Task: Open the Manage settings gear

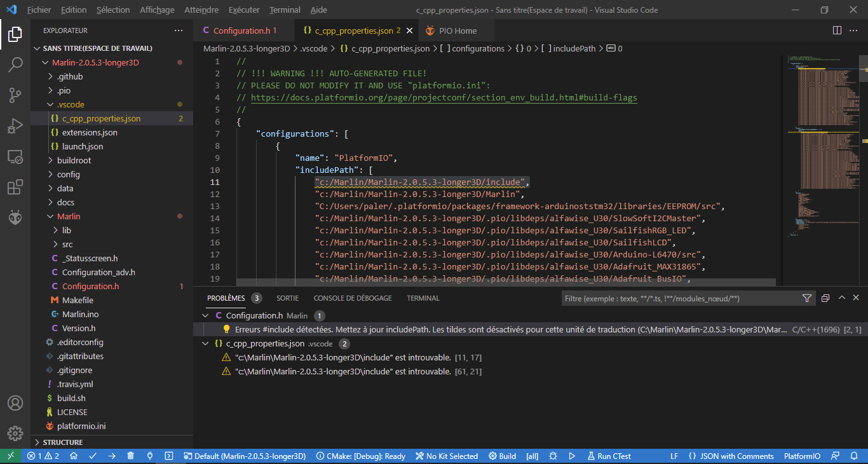Action: [x=15, y=433]
